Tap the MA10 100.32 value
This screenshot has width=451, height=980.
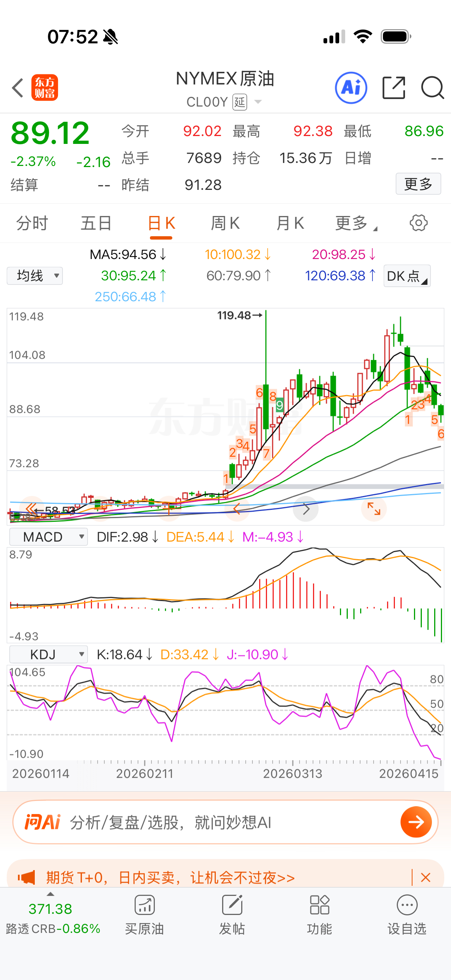tap(238, 255)
